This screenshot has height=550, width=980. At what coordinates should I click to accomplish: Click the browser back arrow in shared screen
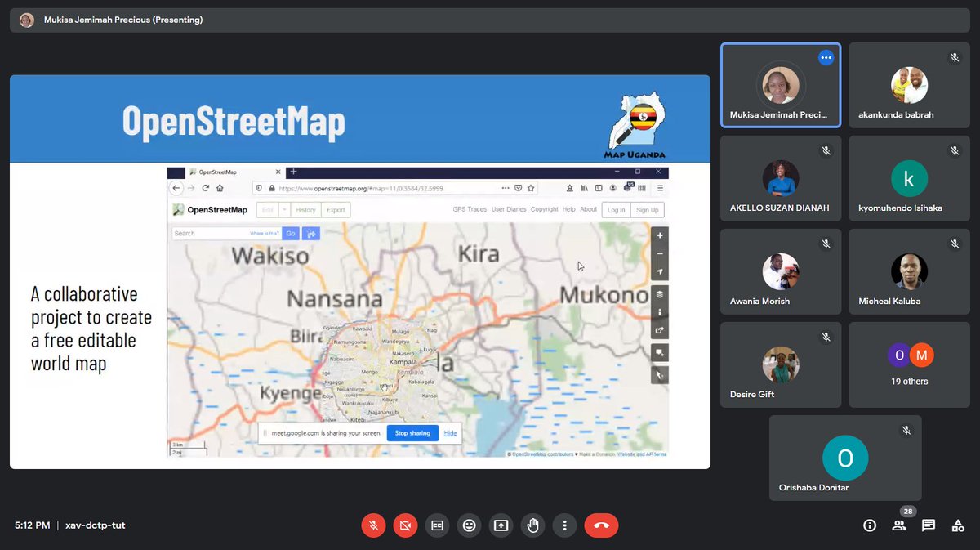[176, 188]
